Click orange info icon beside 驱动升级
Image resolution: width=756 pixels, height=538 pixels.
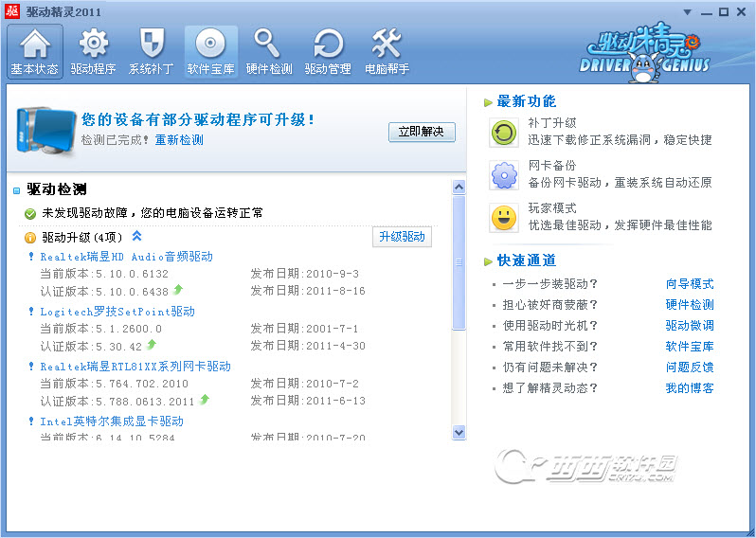tap(30, 238)
